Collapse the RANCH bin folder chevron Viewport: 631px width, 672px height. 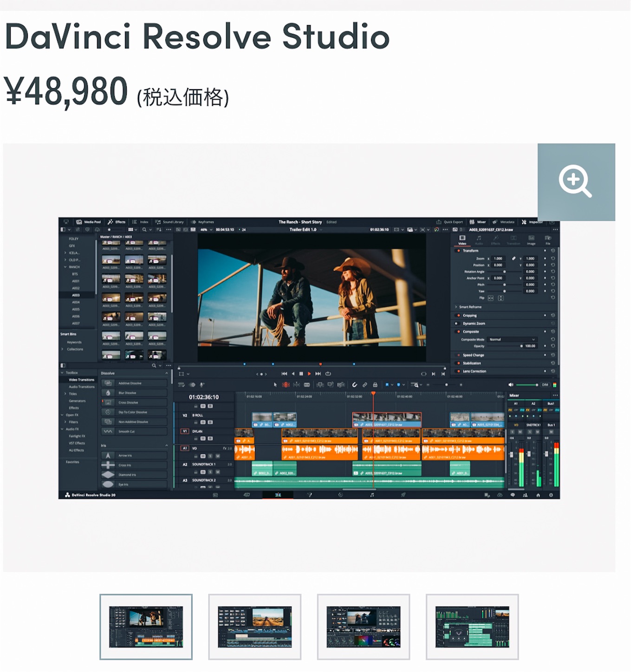(x=65, y=267)
